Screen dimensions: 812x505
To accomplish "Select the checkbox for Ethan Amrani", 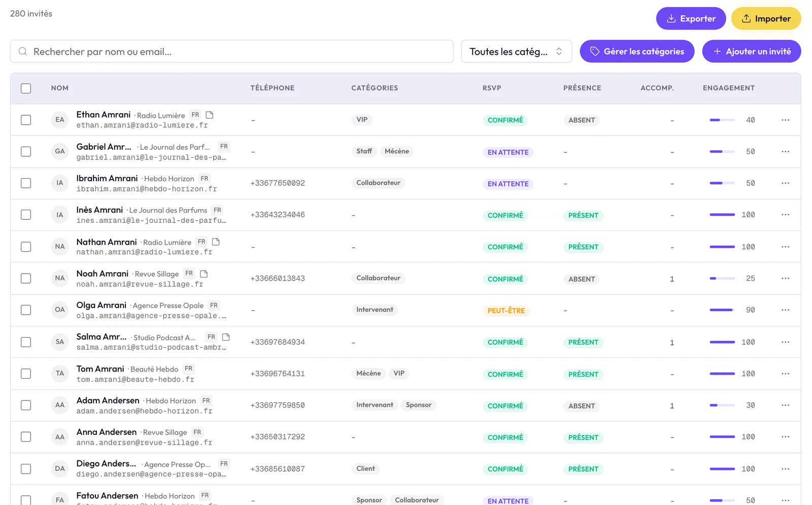I will 26,120.
